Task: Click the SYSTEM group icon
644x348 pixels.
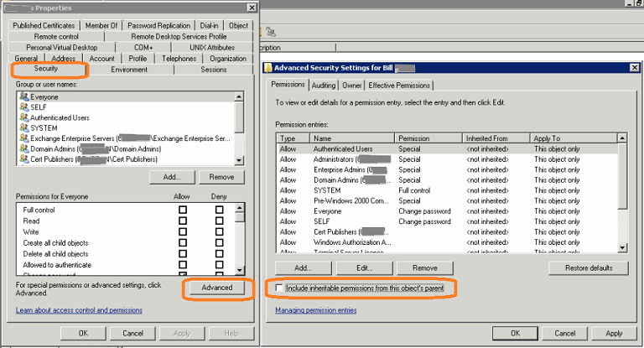Action: [x=23, y=127]
